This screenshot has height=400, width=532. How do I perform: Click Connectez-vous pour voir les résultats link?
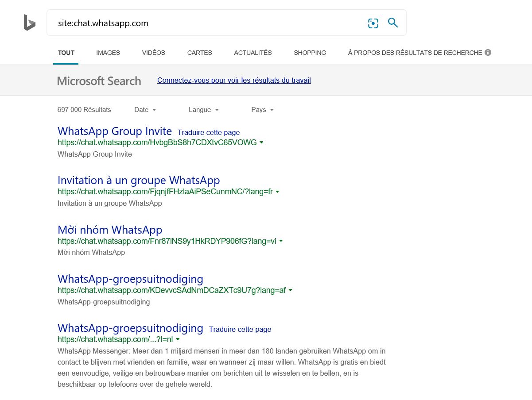click(x=234, y=81)
